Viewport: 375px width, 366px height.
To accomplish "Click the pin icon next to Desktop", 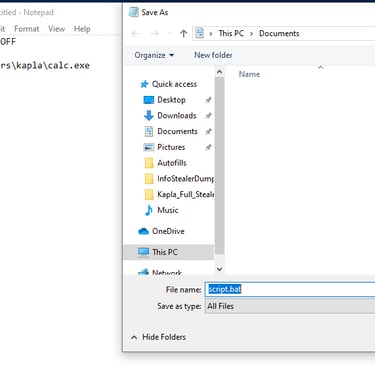I will pos(208,100).
